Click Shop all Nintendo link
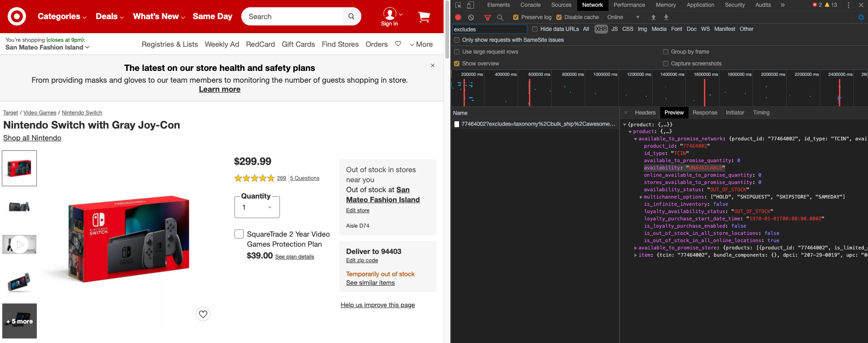This screenshot has height=343, width=868. pos(32,138)
